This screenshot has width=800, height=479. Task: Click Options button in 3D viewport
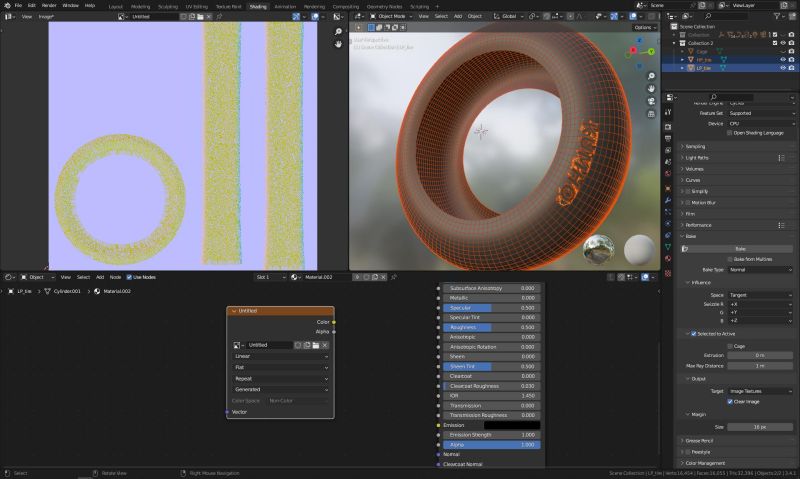(644, 28)
